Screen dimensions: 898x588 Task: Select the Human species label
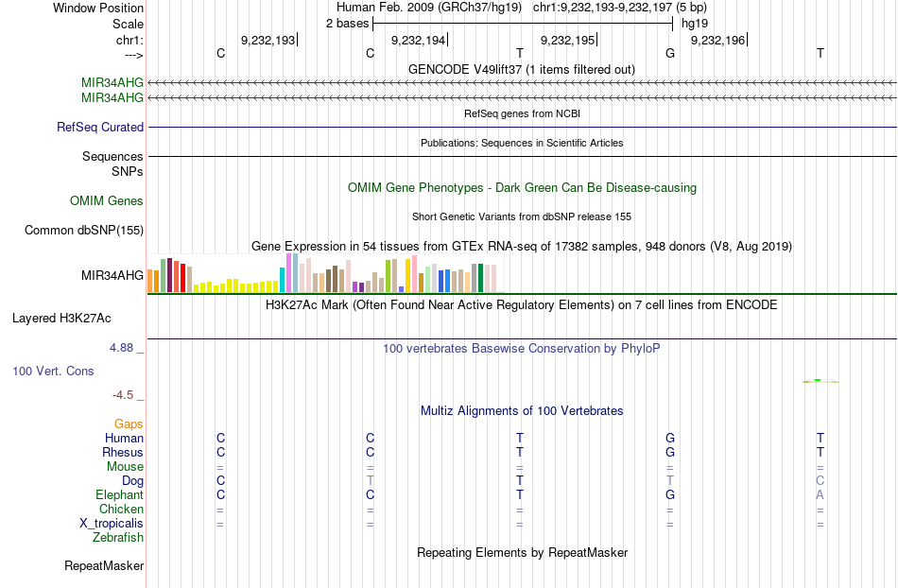[x=124, y=438]
